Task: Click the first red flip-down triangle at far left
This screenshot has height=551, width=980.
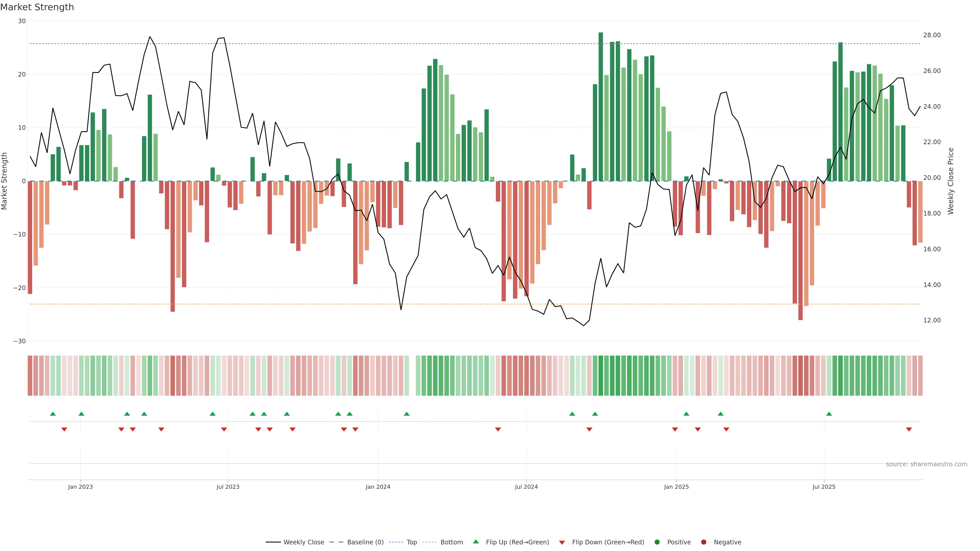Action: pos(64,429)
